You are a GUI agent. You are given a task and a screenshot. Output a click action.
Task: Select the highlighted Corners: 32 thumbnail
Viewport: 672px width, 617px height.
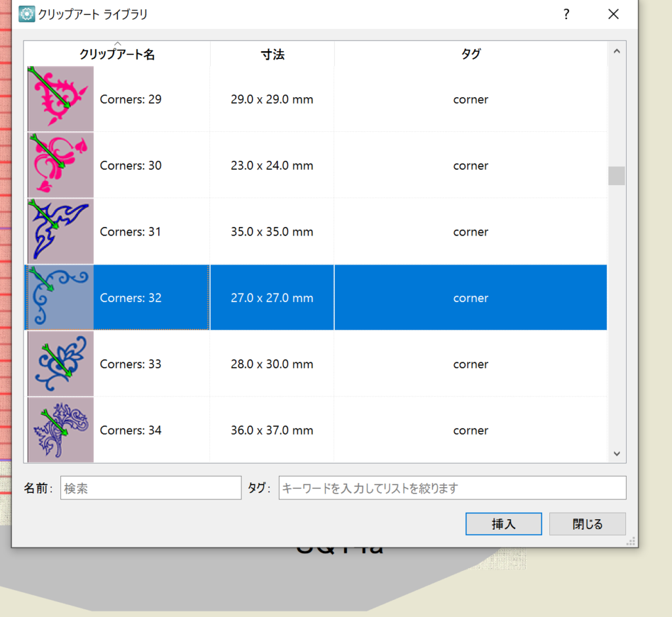pos(60,297)
